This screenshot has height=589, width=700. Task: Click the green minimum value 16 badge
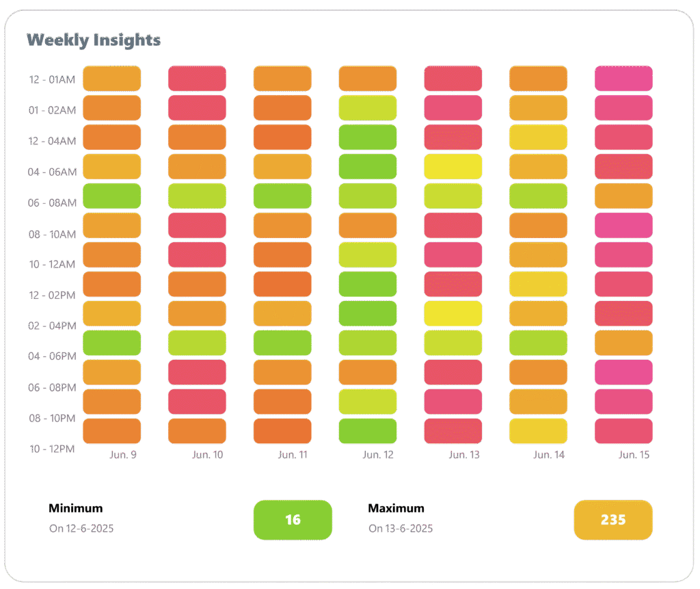[x=293, y=520]
